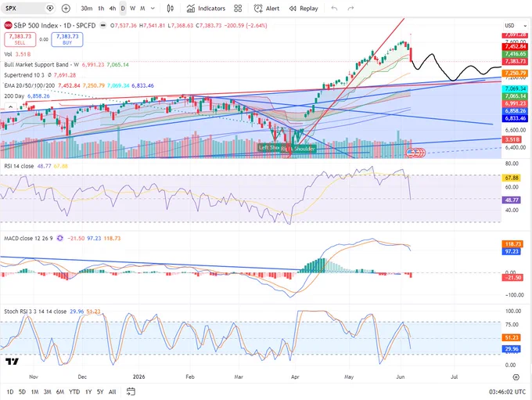The image size is (532, 400).
Task: Select the Bull Market Support Band legend
Action: tap(66, 64)
